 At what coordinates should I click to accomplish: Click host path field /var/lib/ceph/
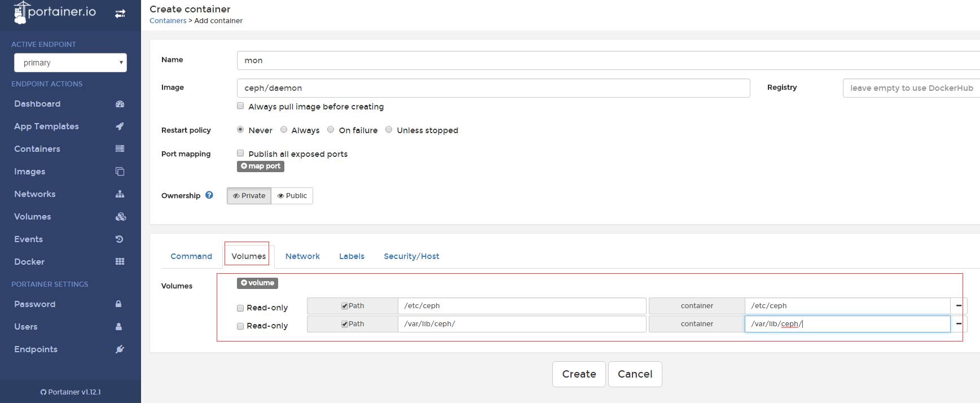pyautogui.click(x=522, y=324)
